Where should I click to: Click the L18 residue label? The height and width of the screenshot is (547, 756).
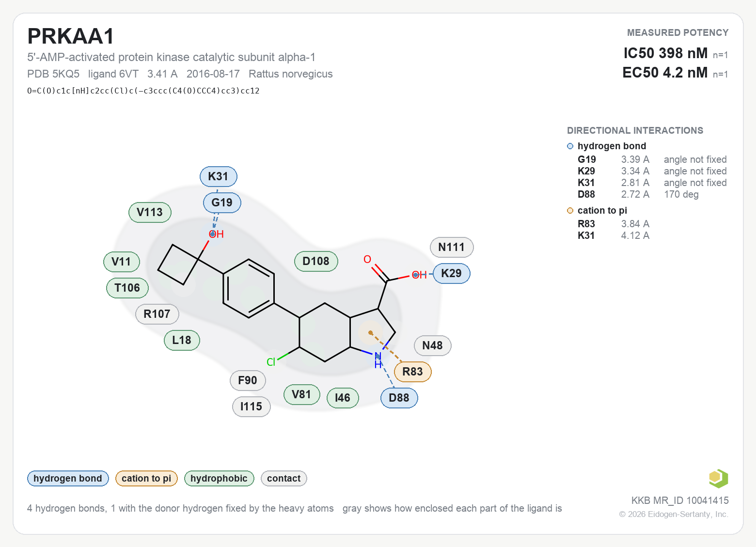click(x=182, y=340)
